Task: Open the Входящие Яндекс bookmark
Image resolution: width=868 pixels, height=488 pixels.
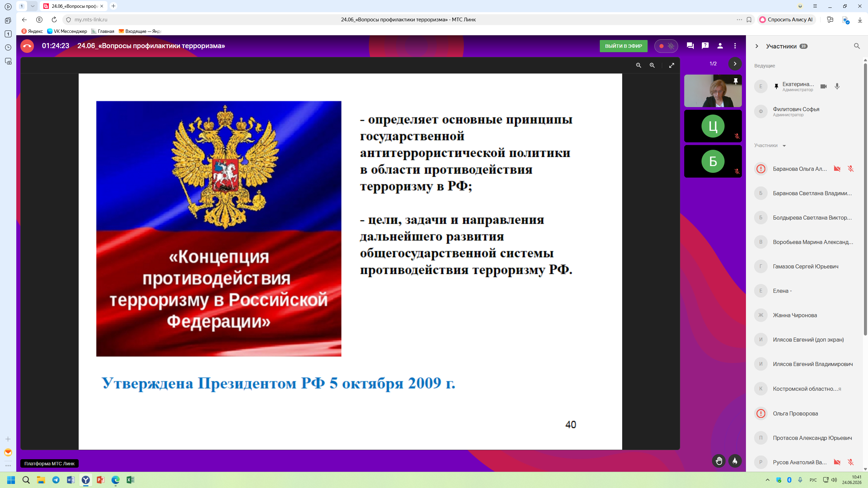Action: [140, 31]
